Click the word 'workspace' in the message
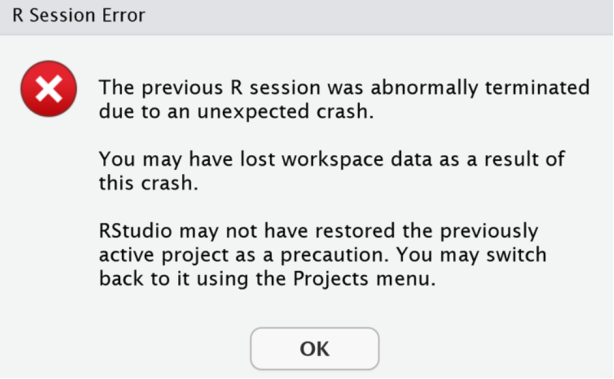 [x=332, y=160]
